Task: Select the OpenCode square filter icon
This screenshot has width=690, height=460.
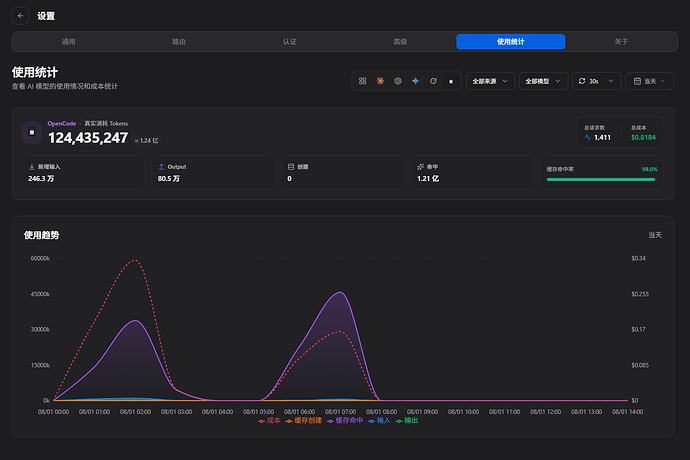Action: (x=451, y=81)
